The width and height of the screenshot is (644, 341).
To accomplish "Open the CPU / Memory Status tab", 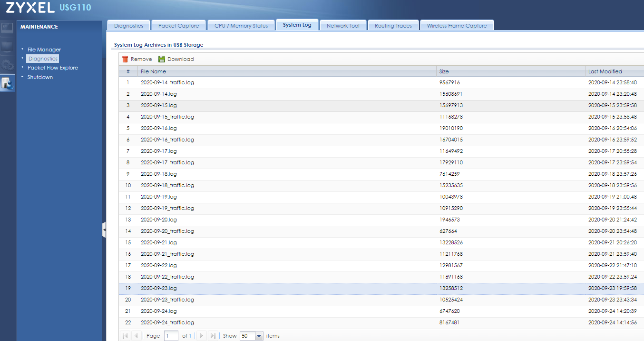I will [241, 26].
